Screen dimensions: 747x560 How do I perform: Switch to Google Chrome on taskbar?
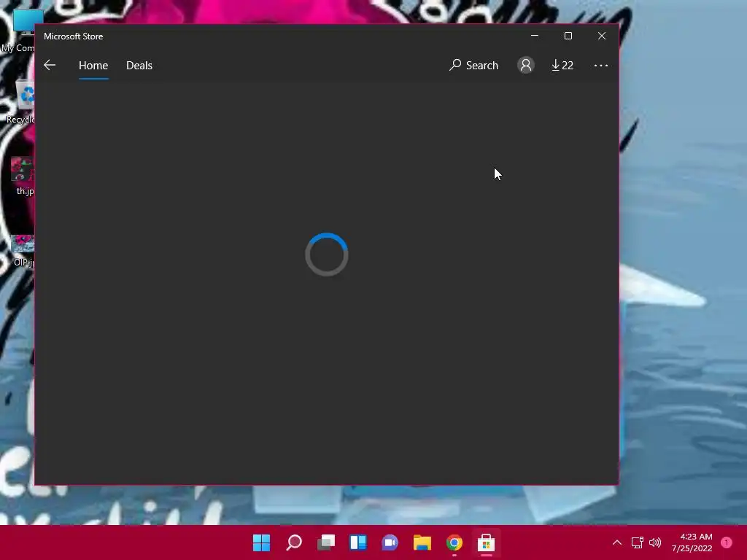454,542
